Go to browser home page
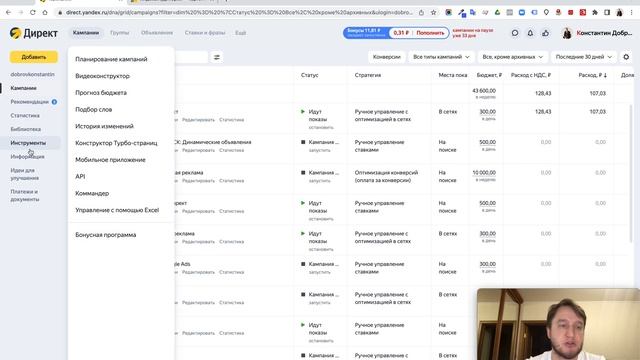The width and height of the screenshot is (640, 360). [x=45, y=13]
